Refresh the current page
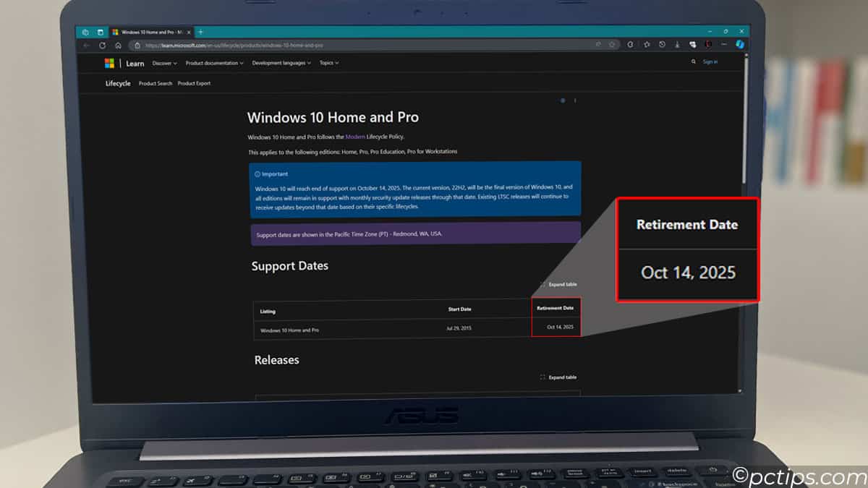868x488 pixels. pos(103,44)
